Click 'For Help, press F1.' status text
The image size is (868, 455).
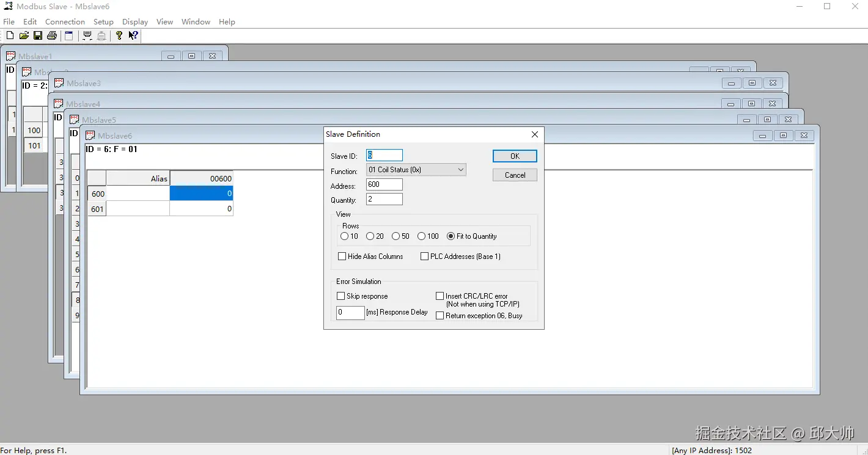(34, 451)
